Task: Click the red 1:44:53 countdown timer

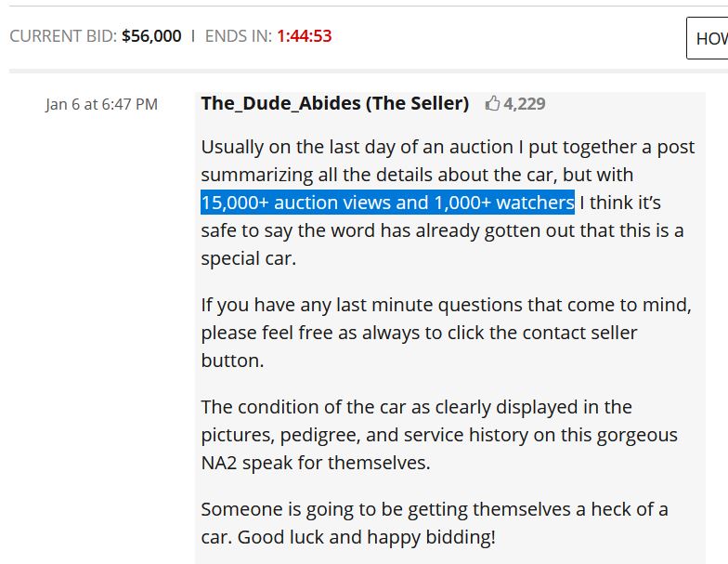Action: coord(303,36)
